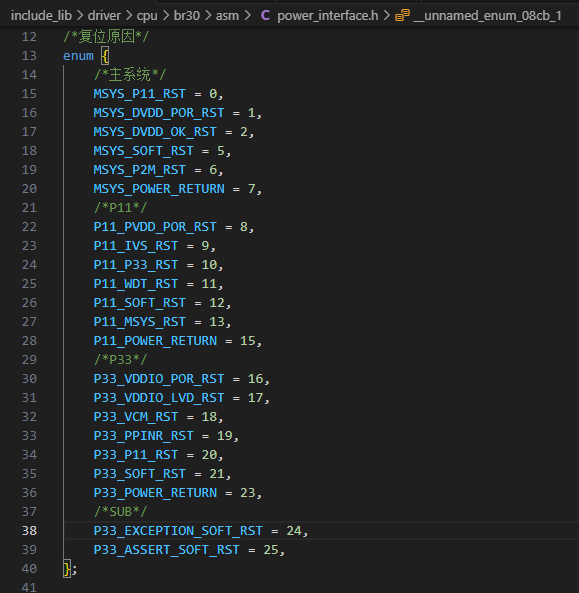This screenshot has height=593, width=579.
Task: Expand chevron after power_interface.h breadcrumb
Action: [387, 16]
